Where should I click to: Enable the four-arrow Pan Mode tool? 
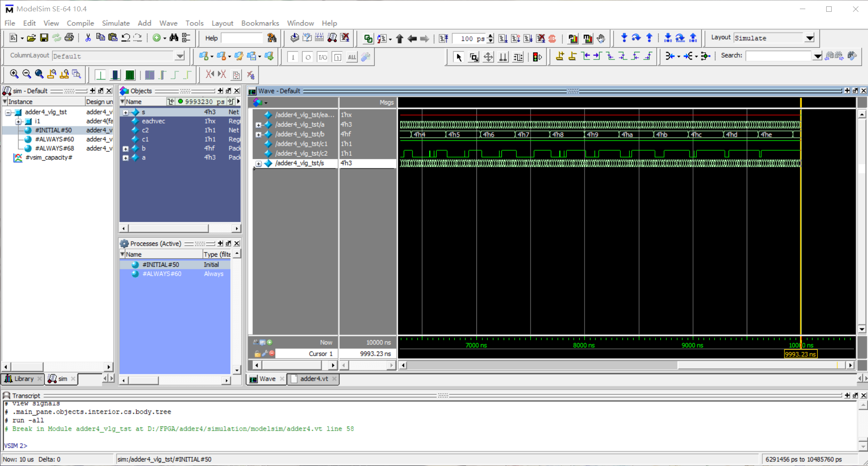click(488, 57)
